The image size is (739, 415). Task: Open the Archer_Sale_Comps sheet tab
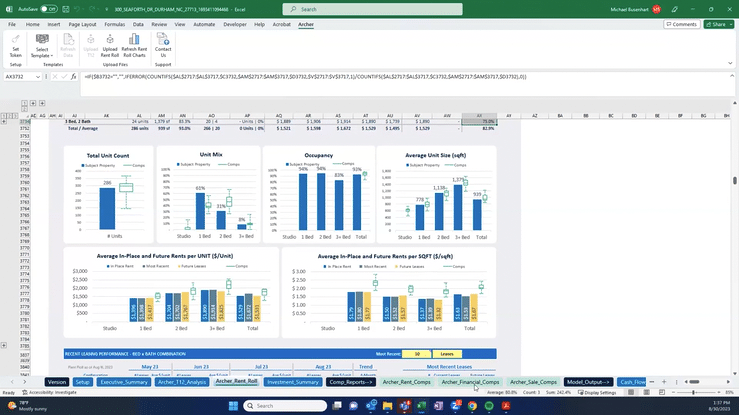point(533,382)
